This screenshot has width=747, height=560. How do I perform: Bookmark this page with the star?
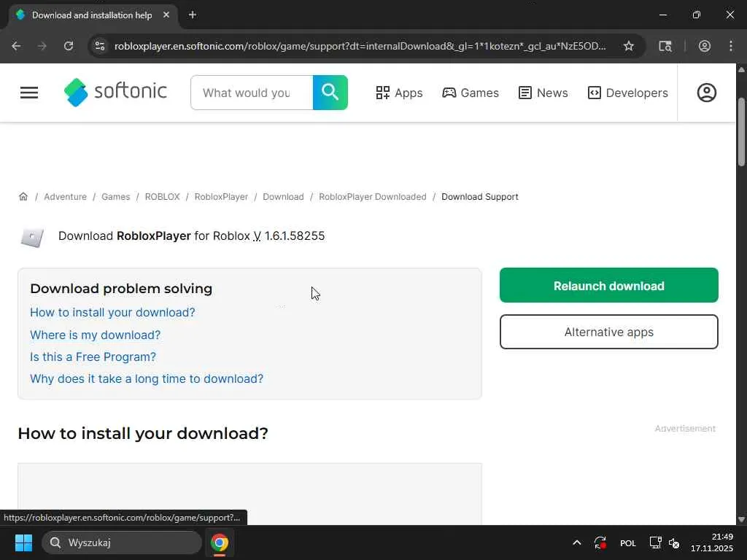628,46
